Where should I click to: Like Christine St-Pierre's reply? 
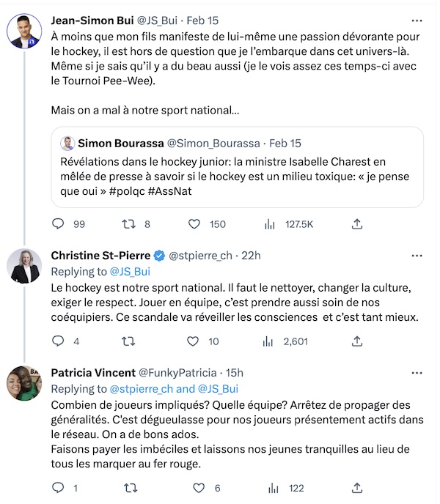click(x=193, y=341)
